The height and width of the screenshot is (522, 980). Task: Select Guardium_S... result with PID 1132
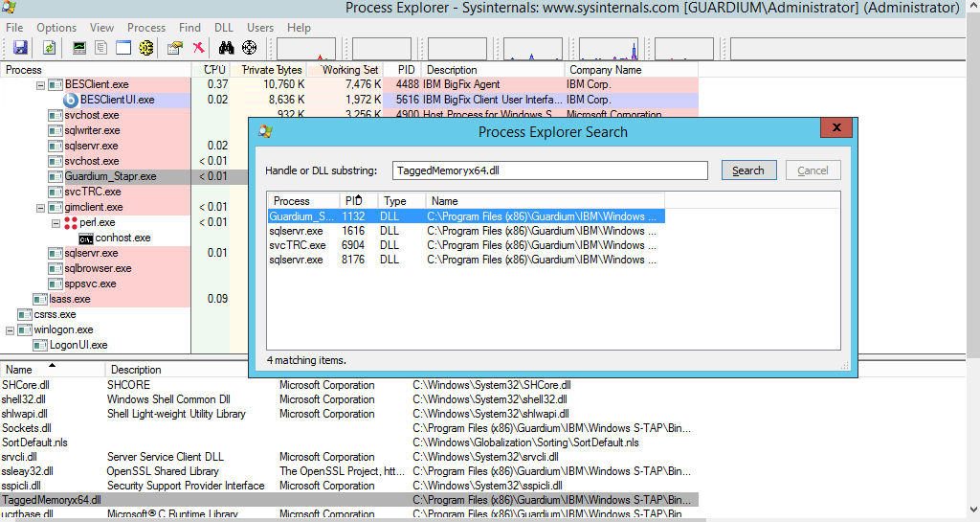tap(466, 216)
